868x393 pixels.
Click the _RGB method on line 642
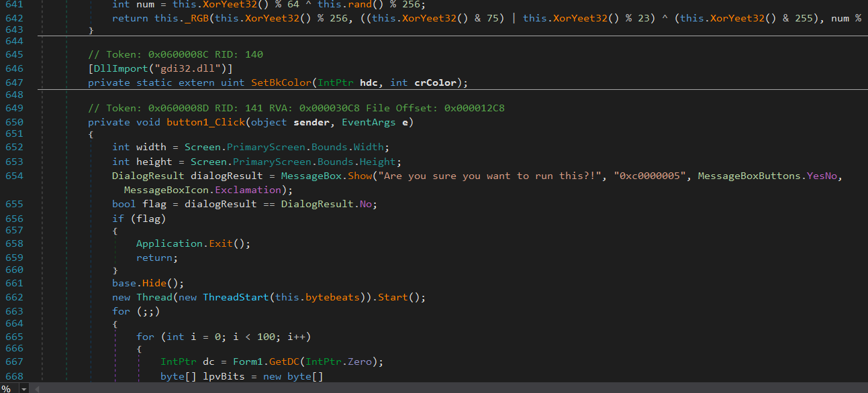coord(196,18)
